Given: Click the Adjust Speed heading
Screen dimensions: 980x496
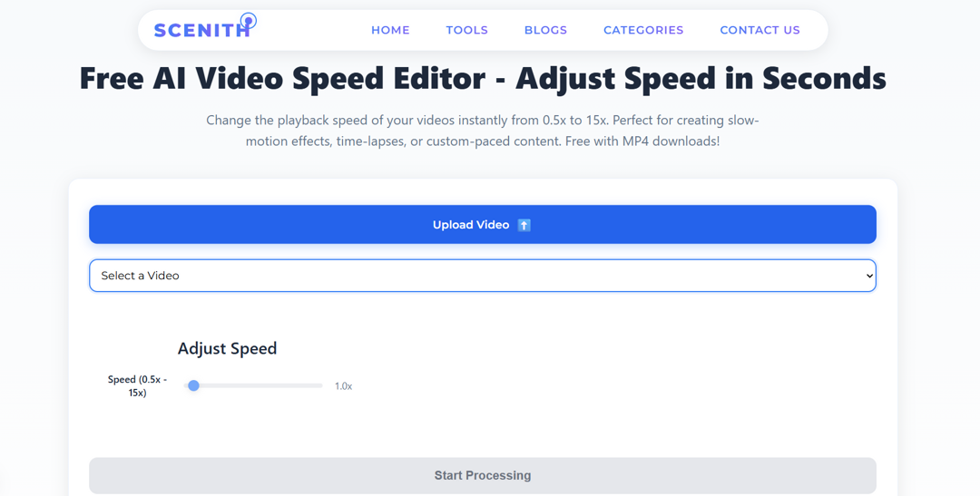Looking at the screenshot, I should 227,348.
